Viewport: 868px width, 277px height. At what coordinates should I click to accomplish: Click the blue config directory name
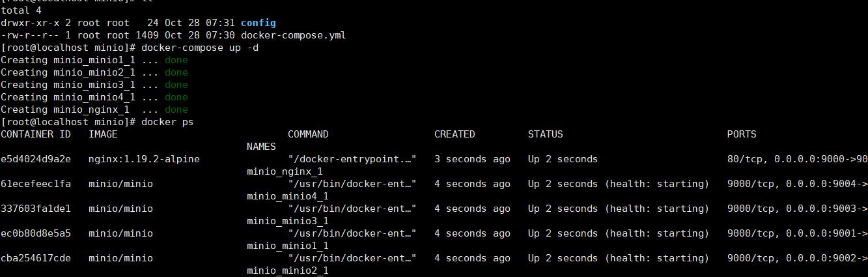point(258,23)
